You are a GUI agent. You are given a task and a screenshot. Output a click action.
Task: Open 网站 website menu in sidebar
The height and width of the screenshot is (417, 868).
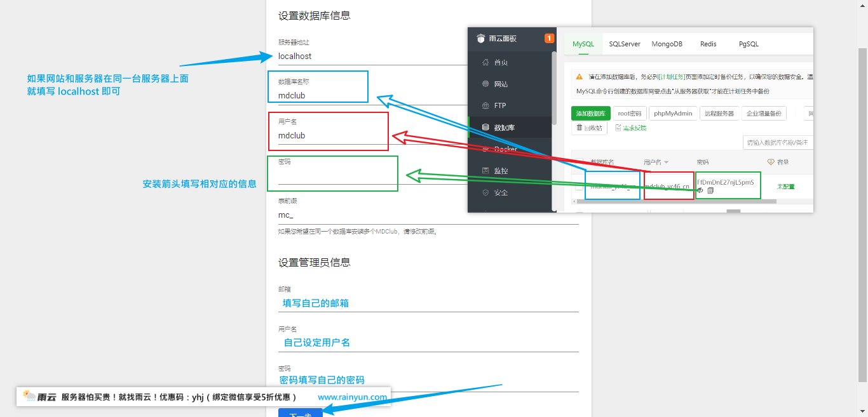[x=510, y=84]
